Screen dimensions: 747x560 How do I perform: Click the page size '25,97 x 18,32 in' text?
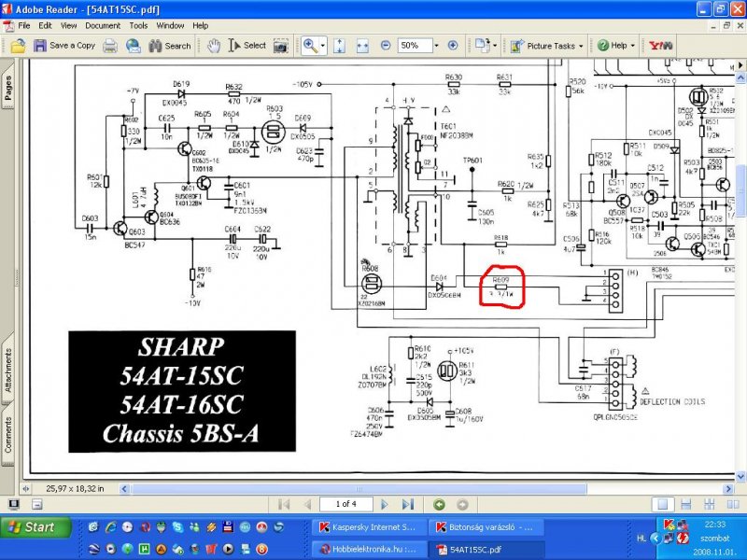tap(75, 488)
